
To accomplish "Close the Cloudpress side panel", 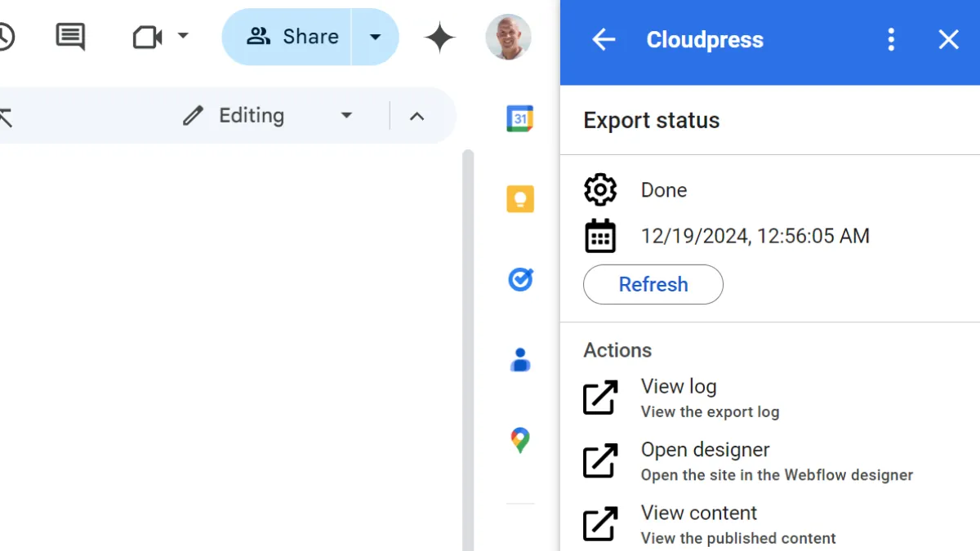I will point(948,39).
